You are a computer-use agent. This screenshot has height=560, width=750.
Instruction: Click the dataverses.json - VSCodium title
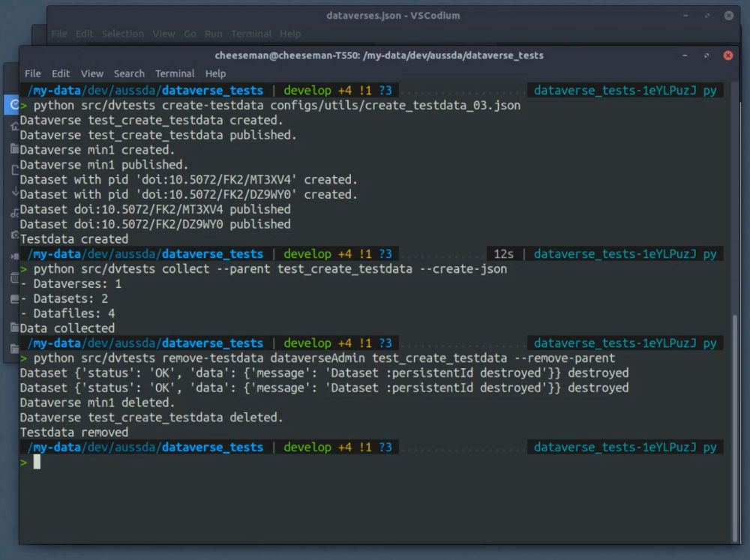(x=393, y=16)
